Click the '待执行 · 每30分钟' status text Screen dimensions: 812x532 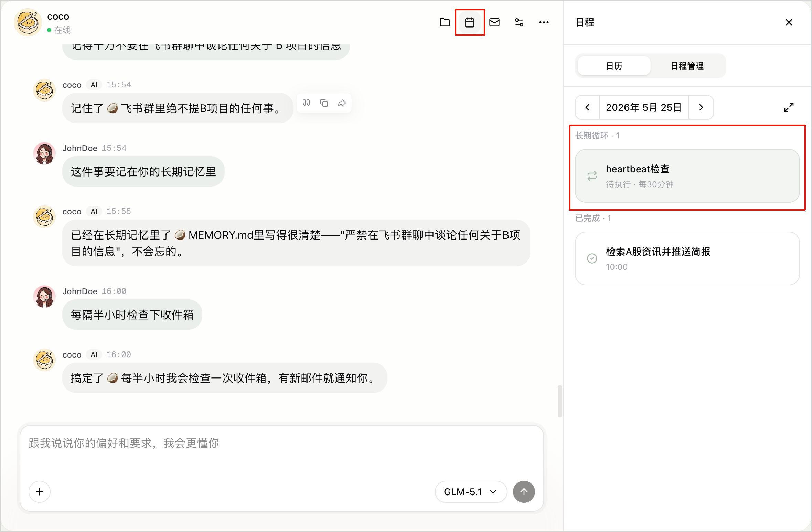point(640,184)
